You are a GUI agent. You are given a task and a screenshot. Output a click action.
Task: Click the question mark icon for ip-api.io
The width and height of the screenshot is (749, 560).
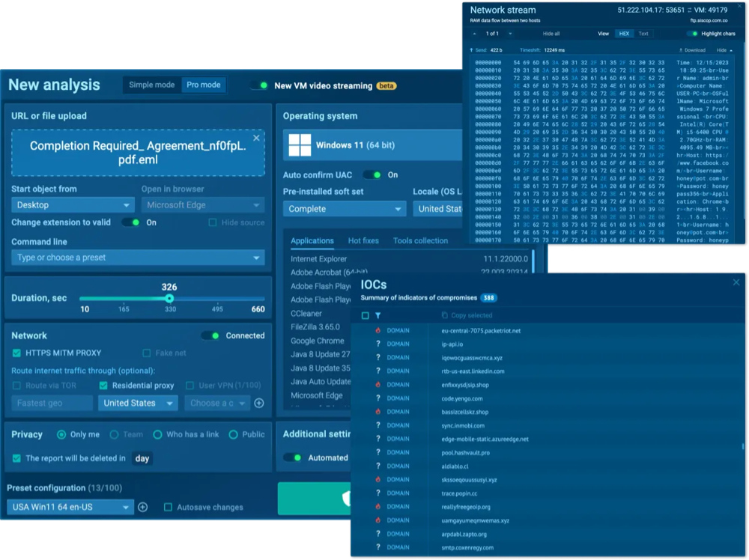click(377, 344)
